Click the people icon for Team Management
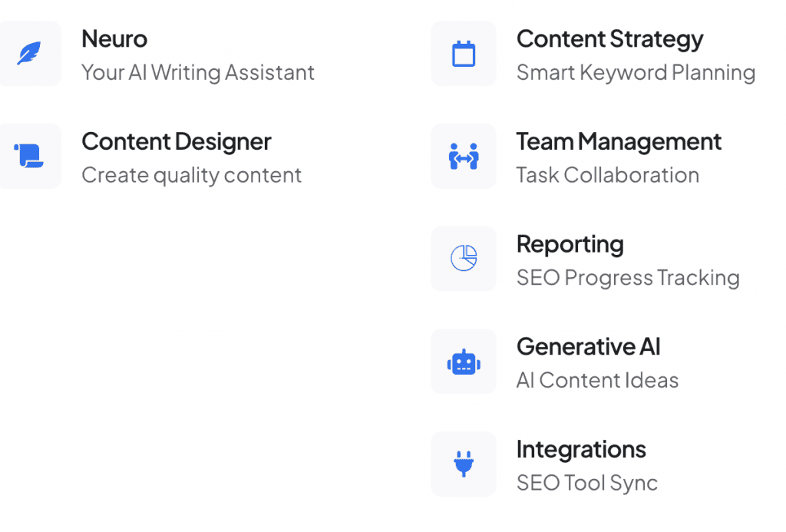The image size is (786, 532). tap(463, 156)
